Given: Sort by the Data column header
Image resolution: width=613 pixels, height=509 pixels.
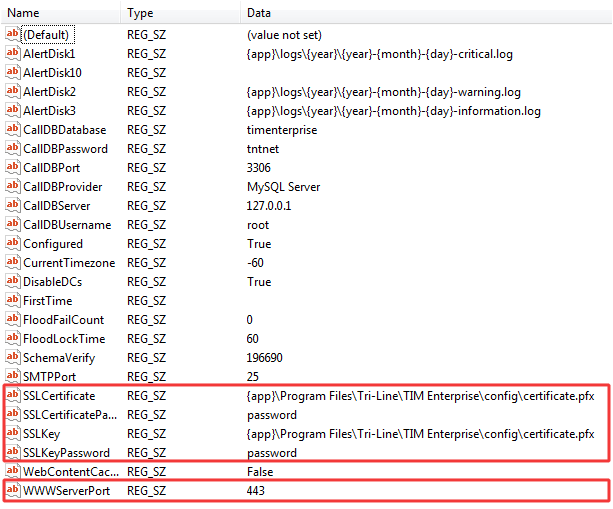Looking at the screenshot, I should point(426,13).
